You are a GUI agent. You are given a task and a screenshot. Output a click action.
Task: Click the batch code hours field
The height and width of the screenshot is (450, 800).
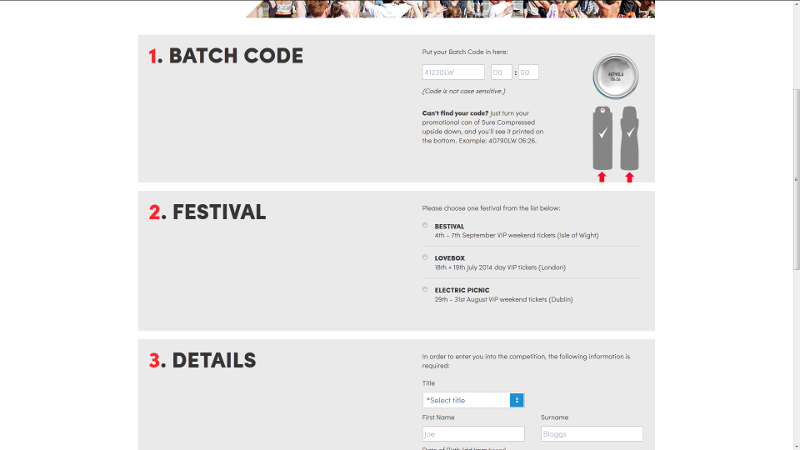coord(502,72)
